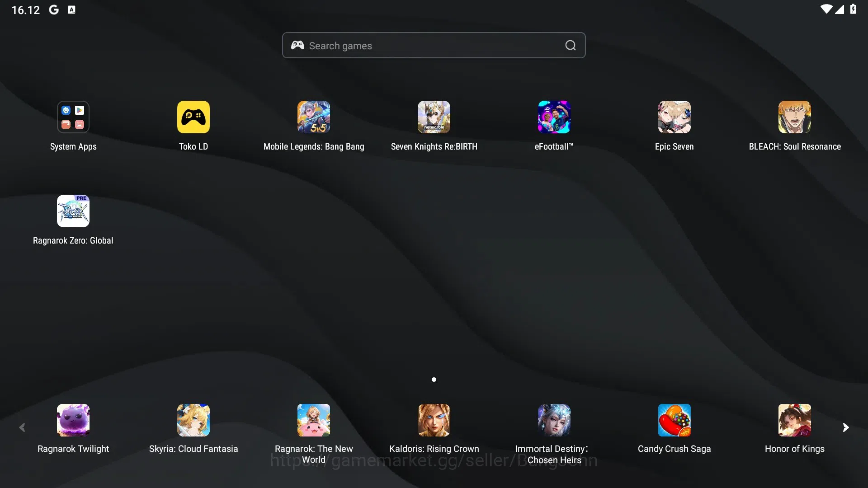Open Skyria: Cloud Fantasia icon

coord(193,420)
